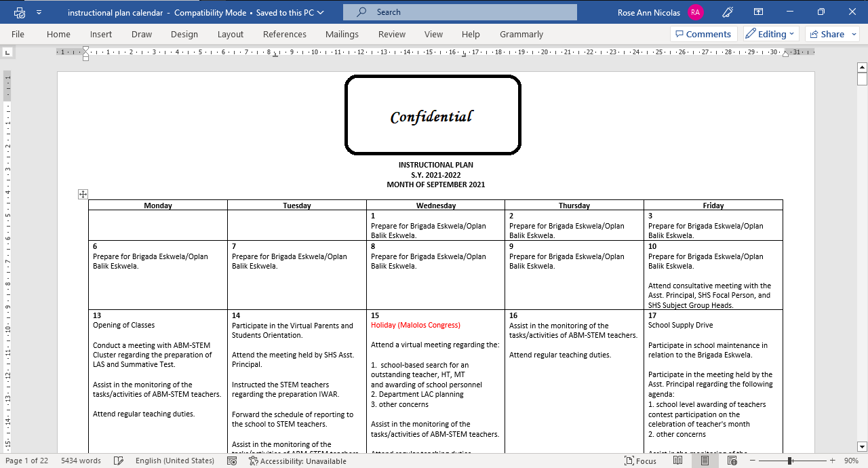This screenshot has height=468, width=868.
Task: Switch to the Home tab
Action: click(x=58, y=34)
